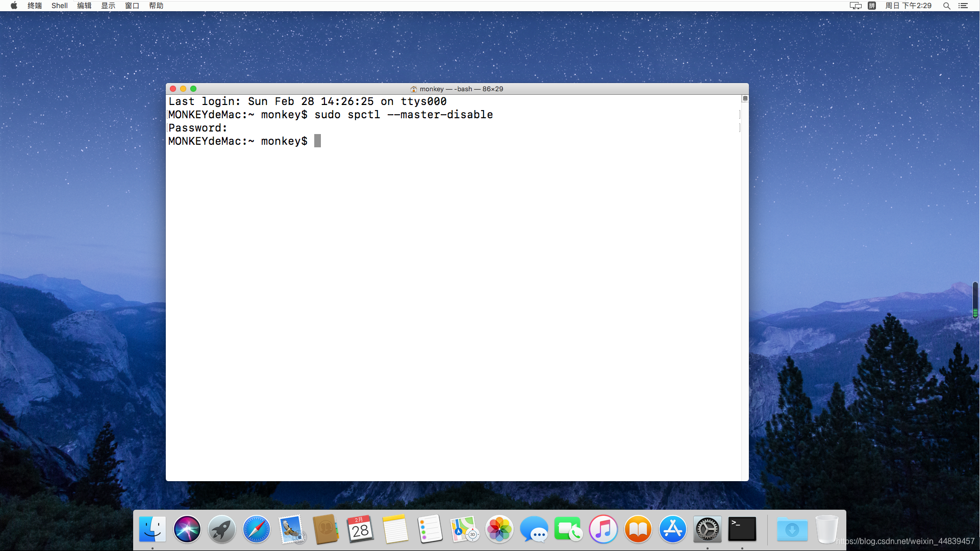Open Contacts book icon

pos(326,529)
